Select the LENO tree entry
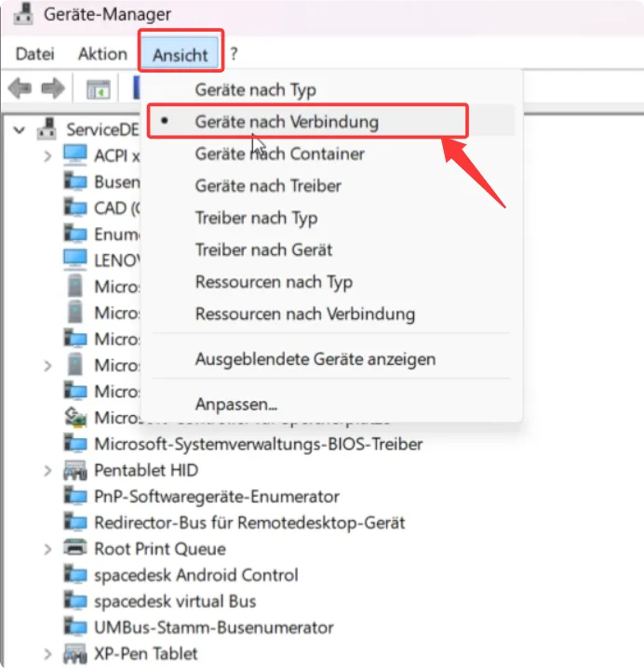 (117, 261)
